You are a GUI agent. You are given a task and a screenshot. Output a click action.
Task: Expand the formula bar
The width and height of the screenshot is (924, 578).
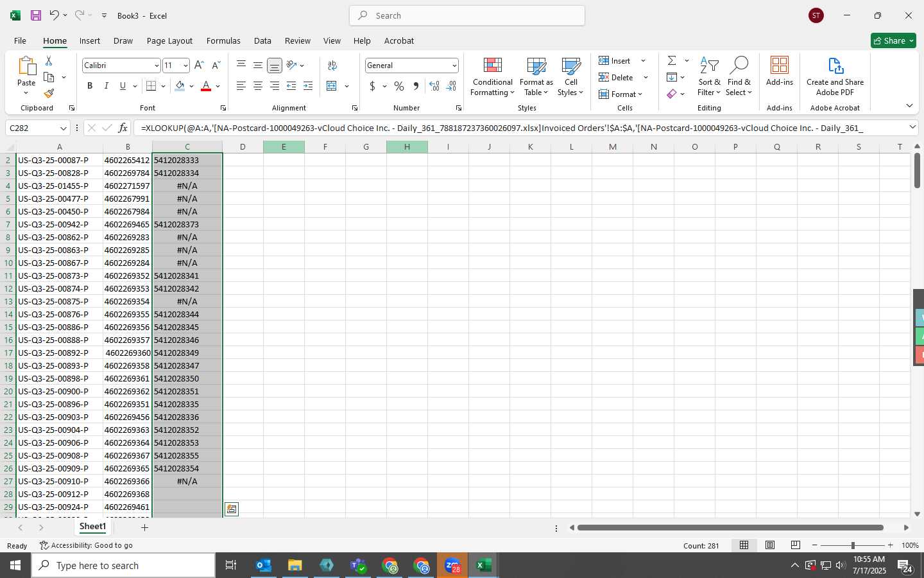pos(912,127)
